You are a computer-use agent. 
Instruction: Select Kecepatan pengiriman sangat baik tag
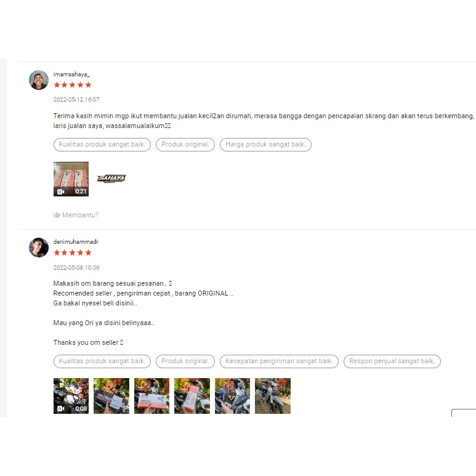279,361
